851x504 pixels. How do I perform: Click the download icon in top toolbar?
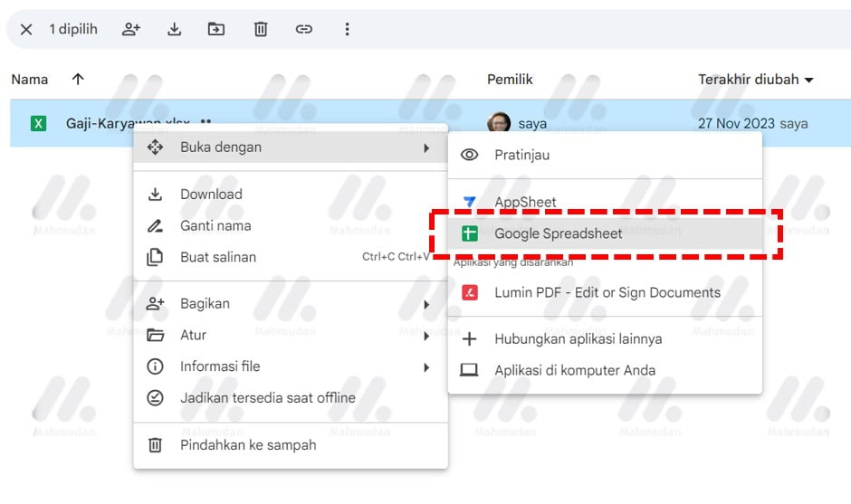tap(175, 30)
